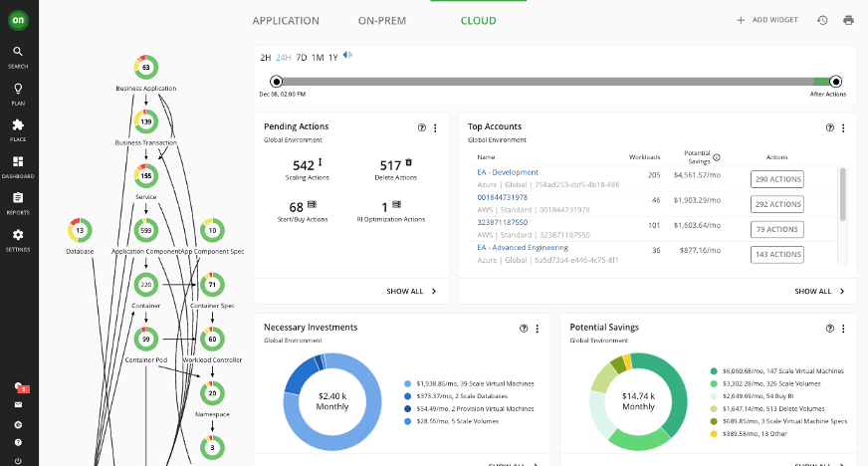Click the time range arrows icon after 1Y
Screen dimensions: 868x466
coord(347,55)
